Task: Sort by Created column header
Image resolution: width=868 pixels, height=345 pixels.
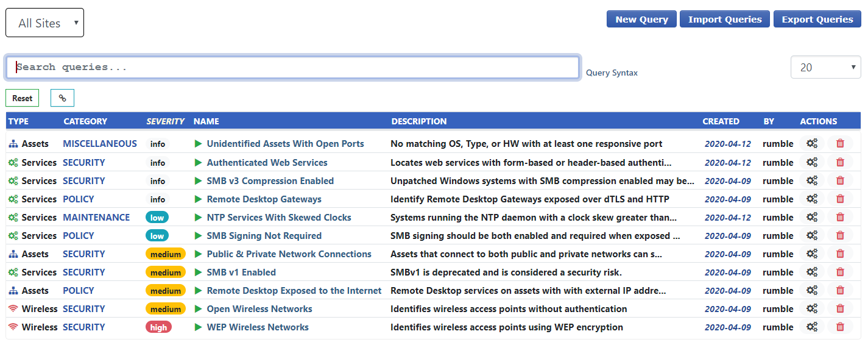Action: click(x=721, y=121)
